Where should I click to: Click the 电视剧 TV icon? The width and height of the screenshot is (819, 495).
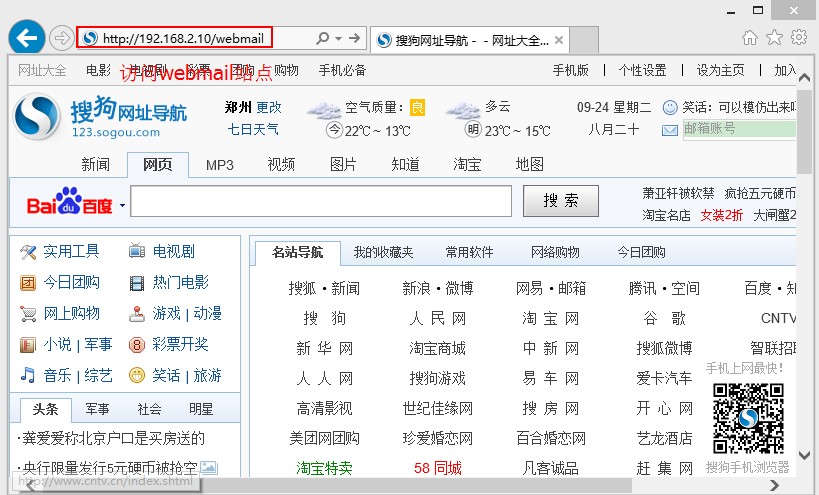click(137, 252)
